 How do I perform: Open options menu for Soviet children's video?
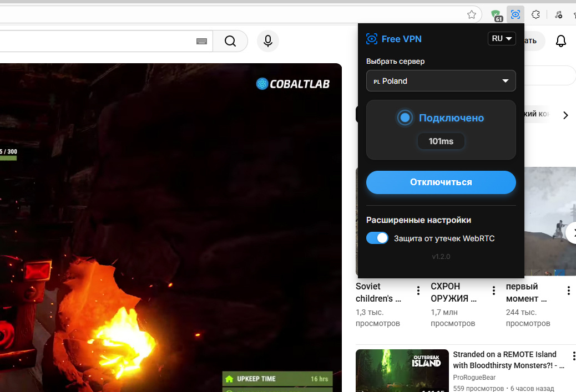[x=418, y=291]
